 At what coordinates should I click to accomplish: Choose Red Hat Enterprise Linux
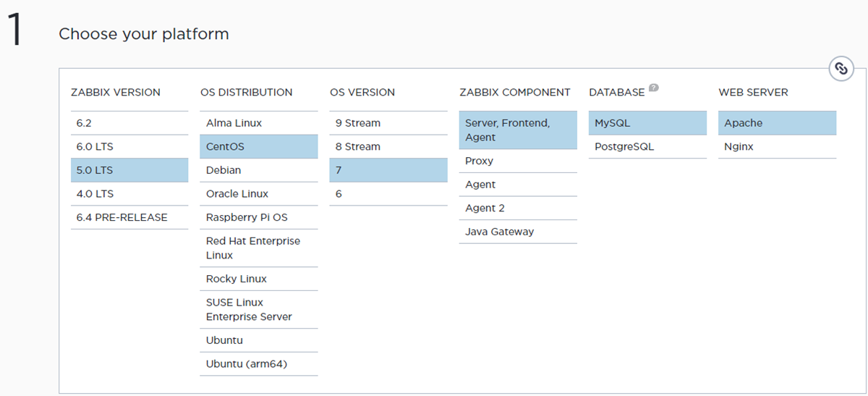[x=259, y=248]
